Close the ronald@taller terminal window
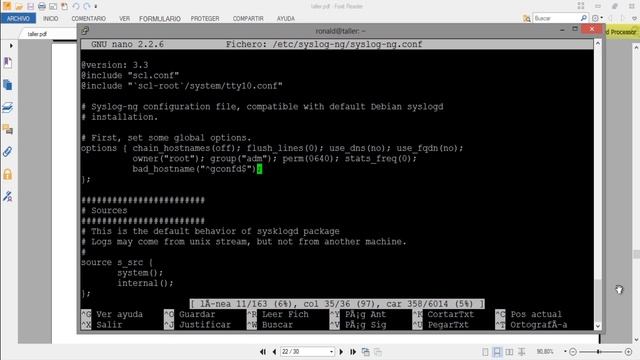Viewport: 640px width, 360px height. [592, 29]
